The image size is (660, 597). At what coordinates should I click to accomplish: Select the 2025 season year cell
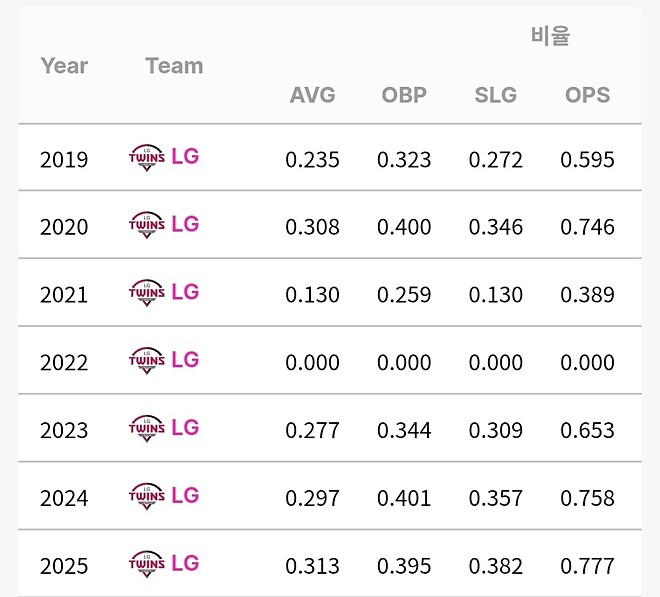(64, 566)
